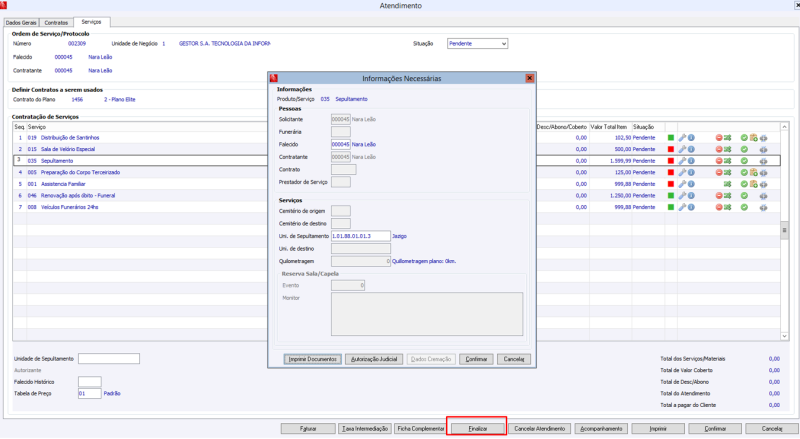Click the main window Confirmar button
800x439 pixels.
(715, 429)
